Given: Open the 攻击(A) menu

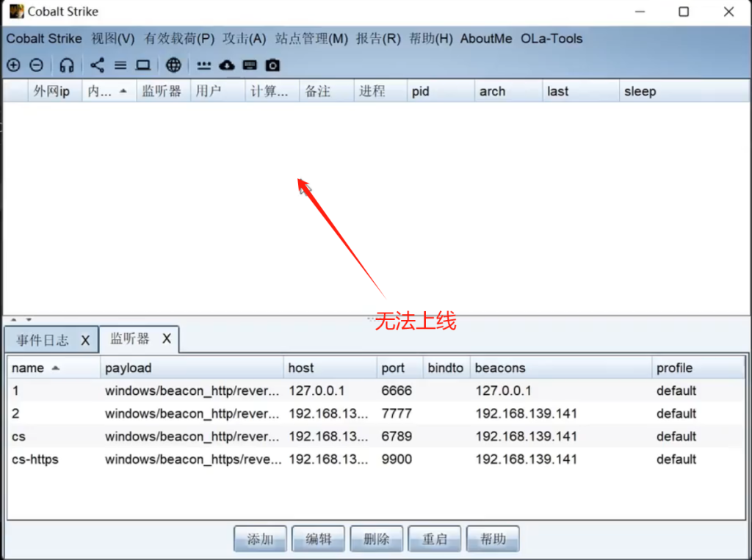Looking at the screenshot, I should click(244, 39).
